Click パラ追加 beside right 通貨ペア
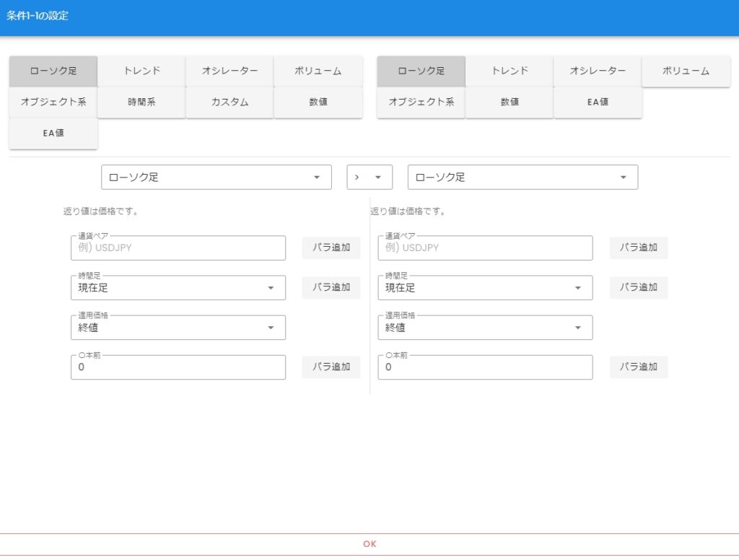 [638, 248]
